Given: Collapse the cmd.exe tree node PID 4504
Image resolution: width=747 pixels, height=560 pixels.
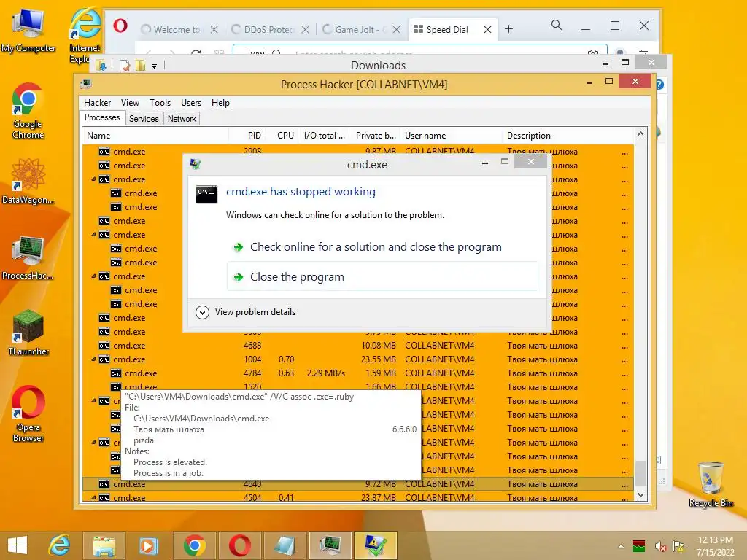Looking at the screenshot, I should click(x=93, y=497).
